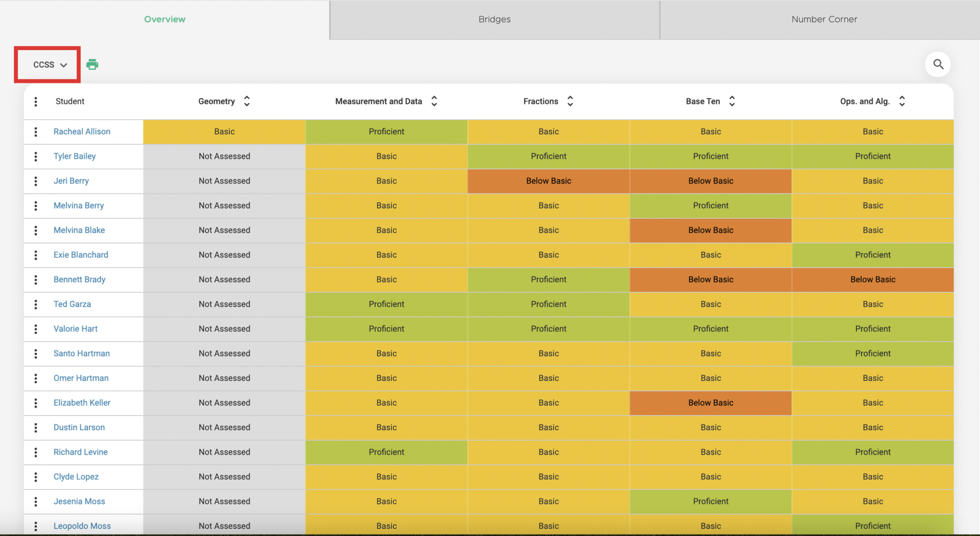This screenshot has width=980, height=536.
Task: Open row options for Dustin Larson
Action: click(x=36, y=427)
